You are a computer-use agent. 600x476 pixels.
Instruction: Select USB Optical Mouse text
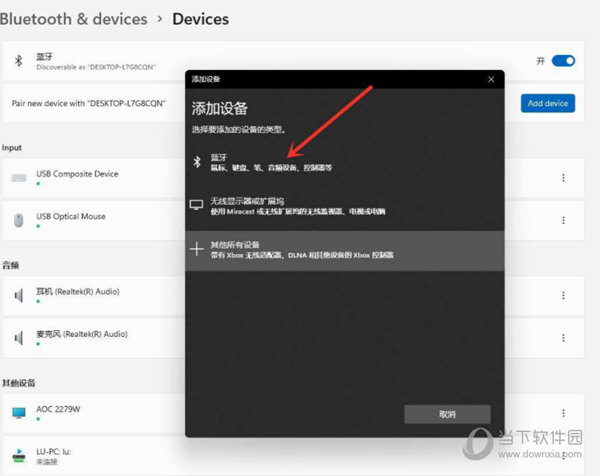point(71,216)
